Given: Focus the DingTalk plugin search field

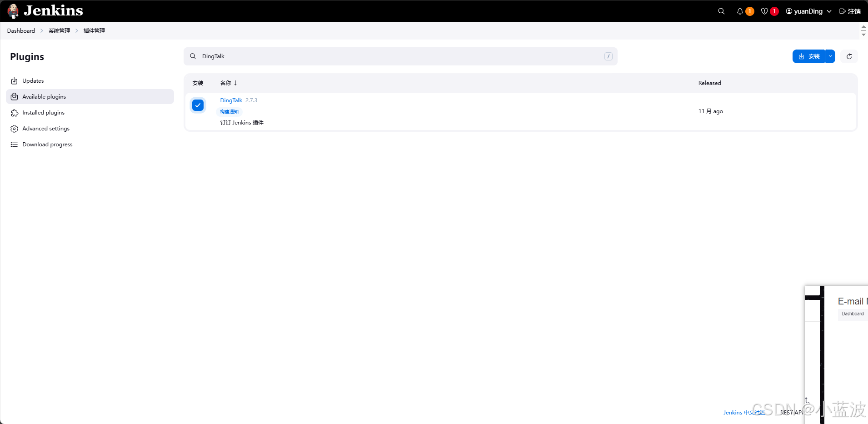Looking at the screenshot, I should pos(400,56).
